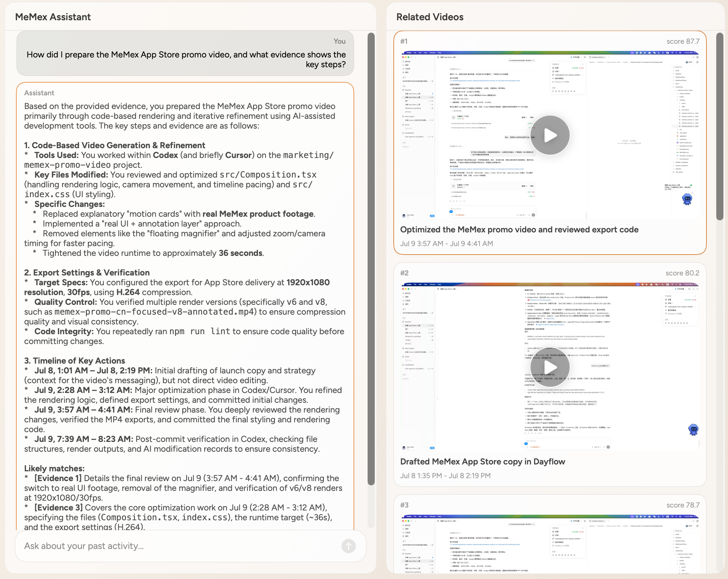This screenshot has width=728, height=579.
Task: Click the 'Related Videos' panel title
Action: click(x=430, y=17)
